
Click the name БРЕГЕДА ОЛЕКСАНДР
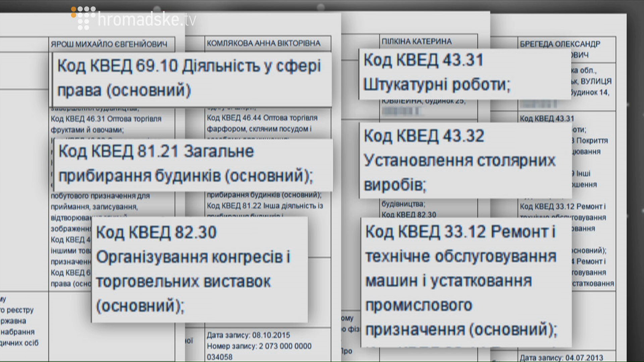[x=560, y=44]
